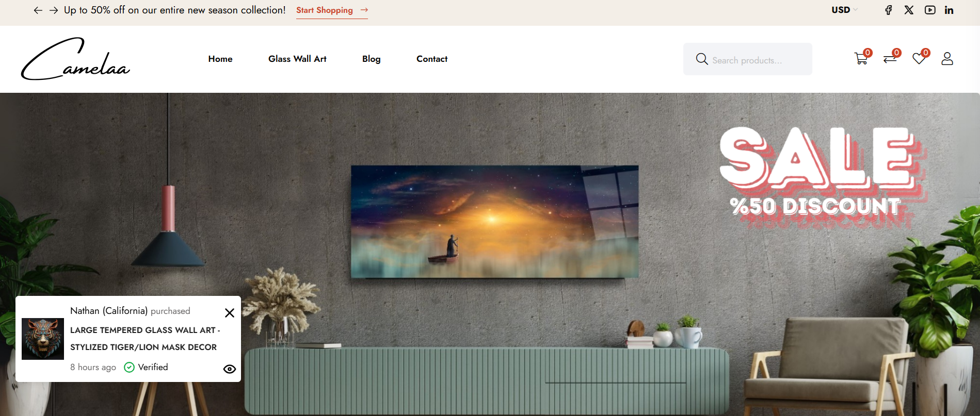Viewport: 980px width, 416px height.
Task: Click into the Search products field
Action: pyautogui.click(x=748, y=59)
